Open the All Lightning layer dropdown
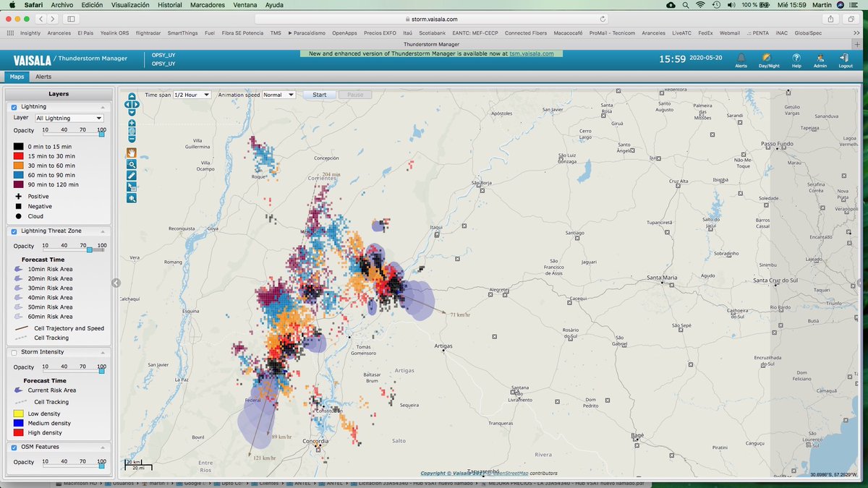868x488 pixels. tap(69, 118)
